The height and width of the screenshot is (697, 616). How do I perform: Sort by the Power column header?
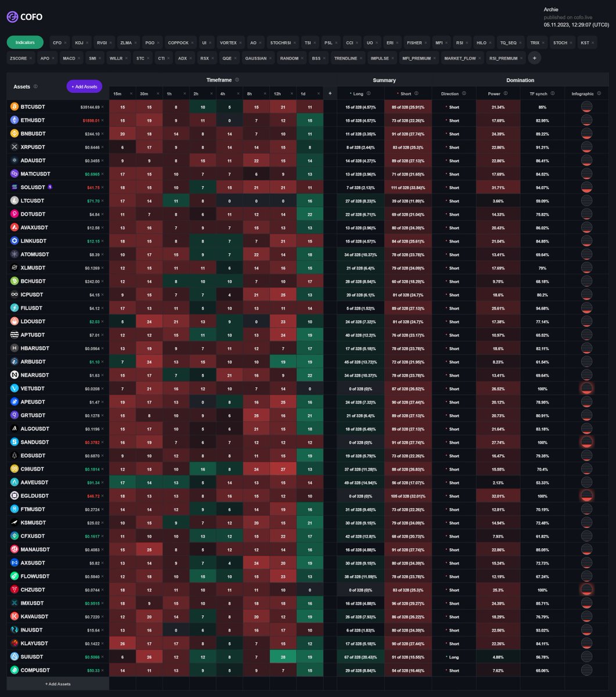[495, 94]
